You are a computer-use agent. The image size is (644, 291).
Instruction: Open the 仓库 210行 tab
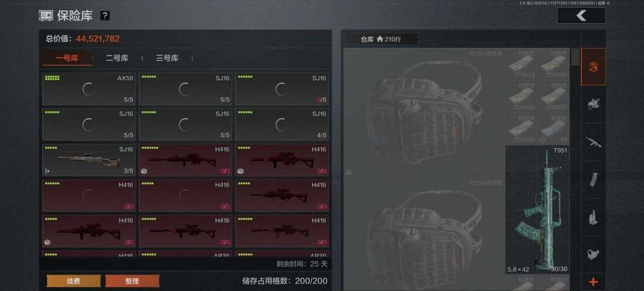pyautogui.click(x=380, y=39)
